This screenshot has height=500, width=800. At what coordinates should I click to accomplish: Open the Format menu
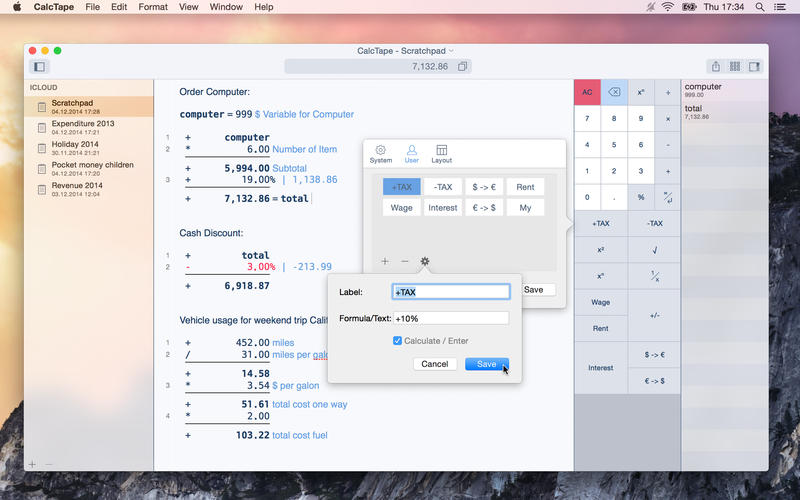point(153,7)
